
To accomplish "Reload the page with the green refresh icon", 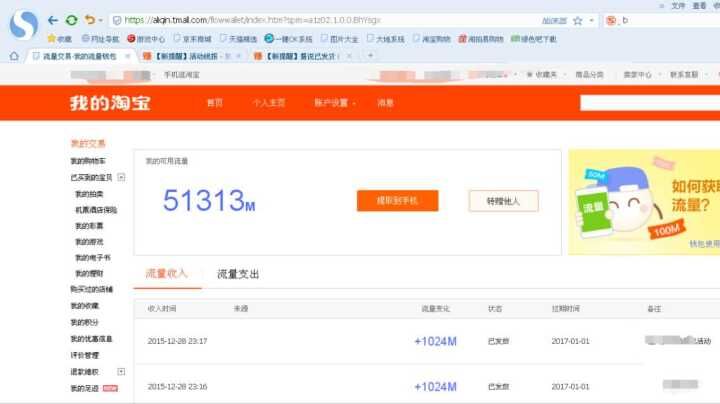I will pyautogui.click(x=71, y=20).
